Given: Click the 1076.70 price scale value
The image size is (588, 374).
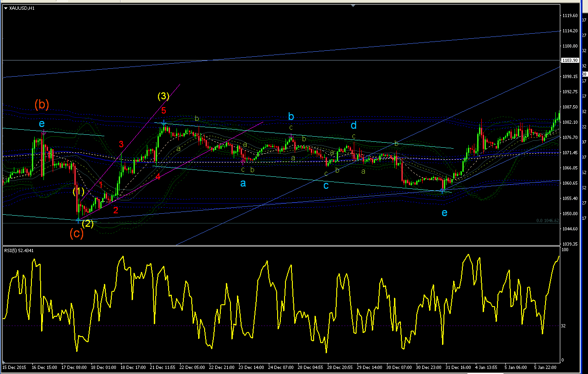Looking at the screenshot, I should 570,138.
